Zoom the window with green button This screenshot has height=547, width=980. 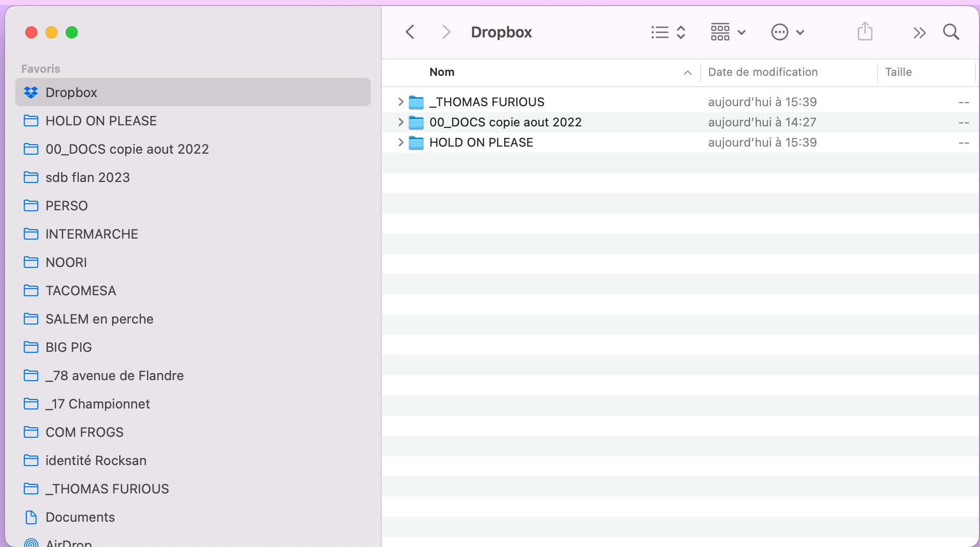click(x=72, y=32)
